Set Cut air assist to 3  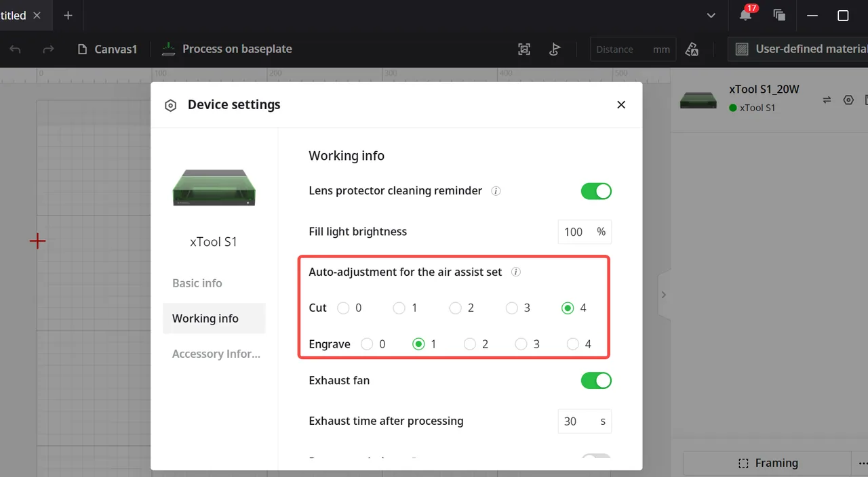click(x=512, y=308)
